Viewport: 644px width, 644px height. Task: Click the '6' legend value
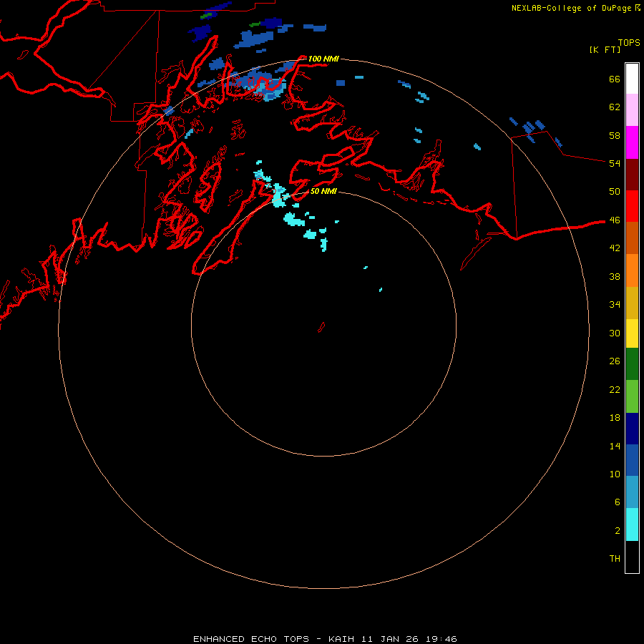(617, 502)
